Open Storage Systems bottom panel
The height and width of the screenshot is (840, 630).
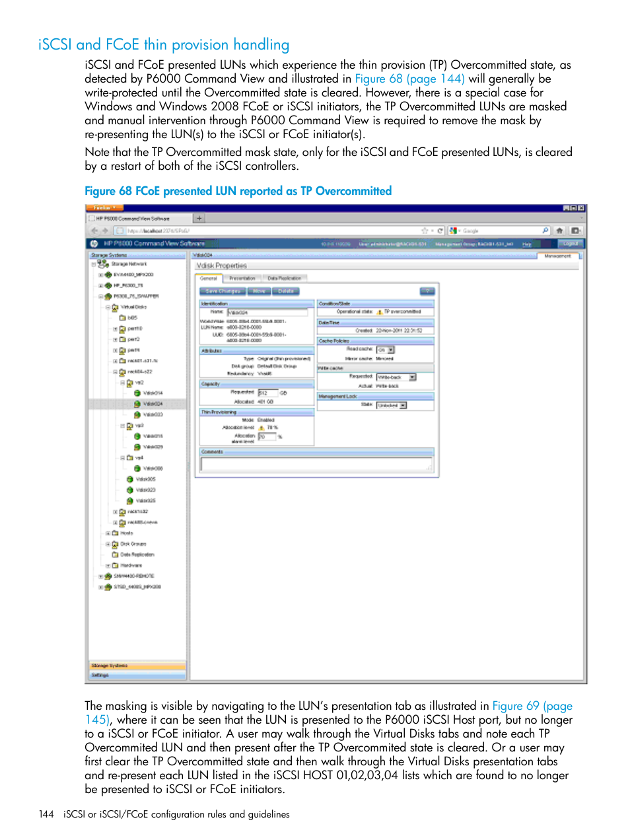pos(137,666)
